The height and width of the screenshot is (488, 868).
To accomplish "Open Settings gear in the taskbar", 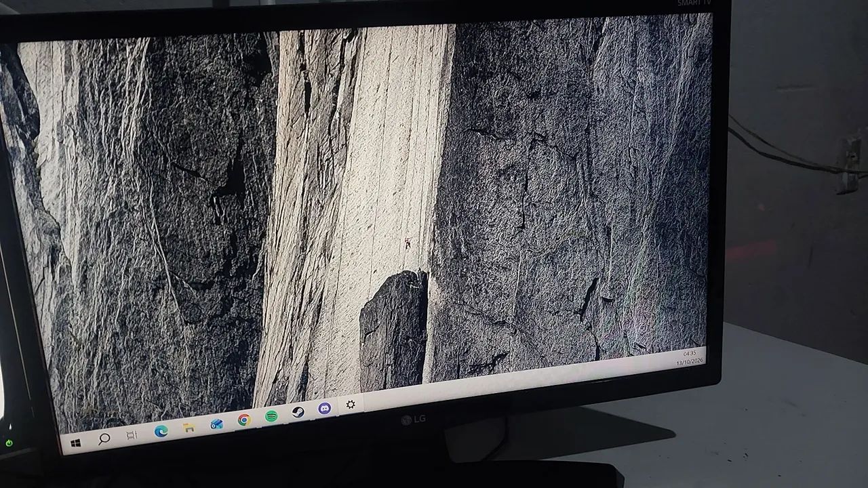I will (x=351, y=405).
